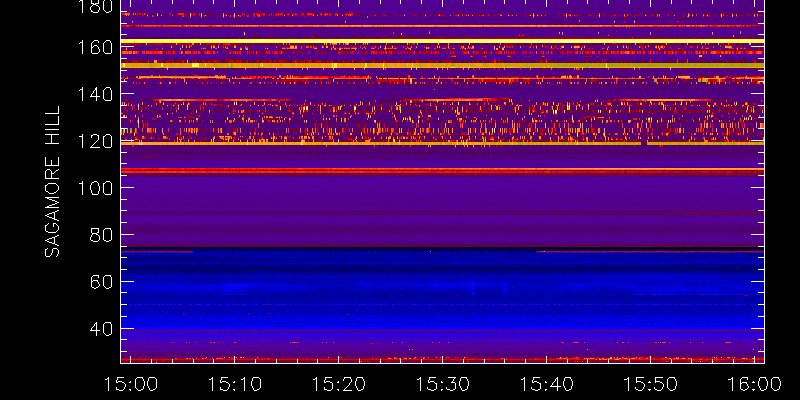Click the 180 frequency axis label
The image size is (800, 400).
click(x=95, y=7)
